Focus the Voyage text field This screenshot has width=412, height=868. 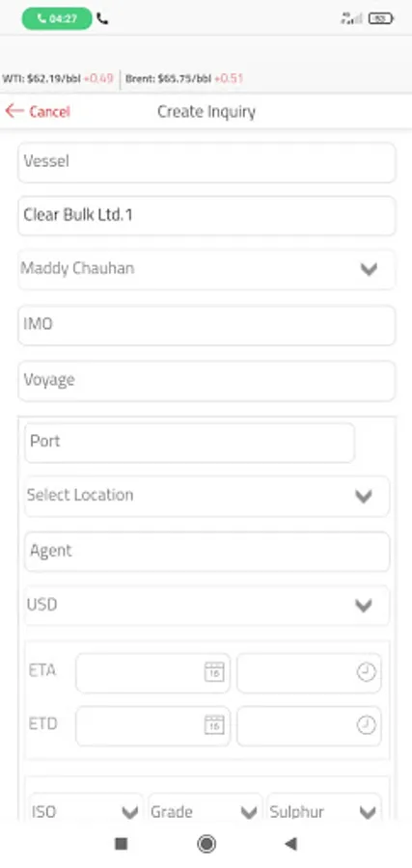coord(206,381)
